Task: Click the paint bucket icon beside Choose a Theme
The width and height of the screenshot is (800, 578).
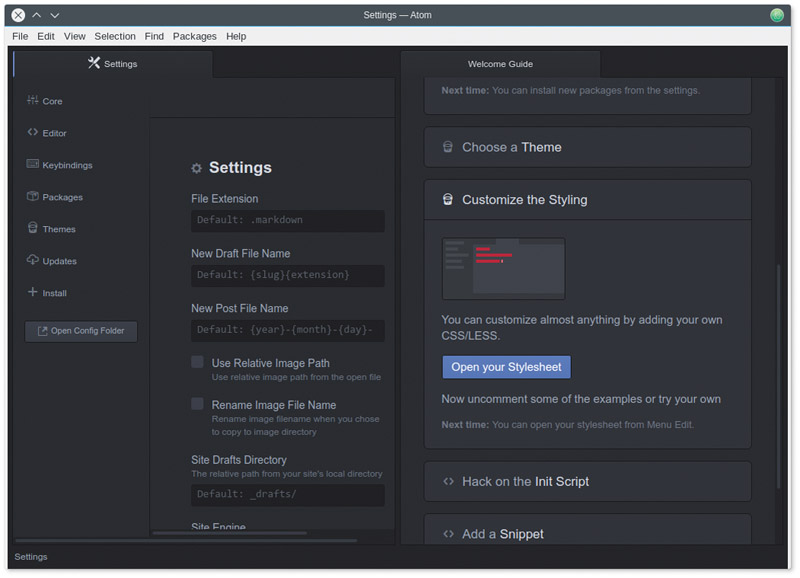Action: [x=447, y=147]
